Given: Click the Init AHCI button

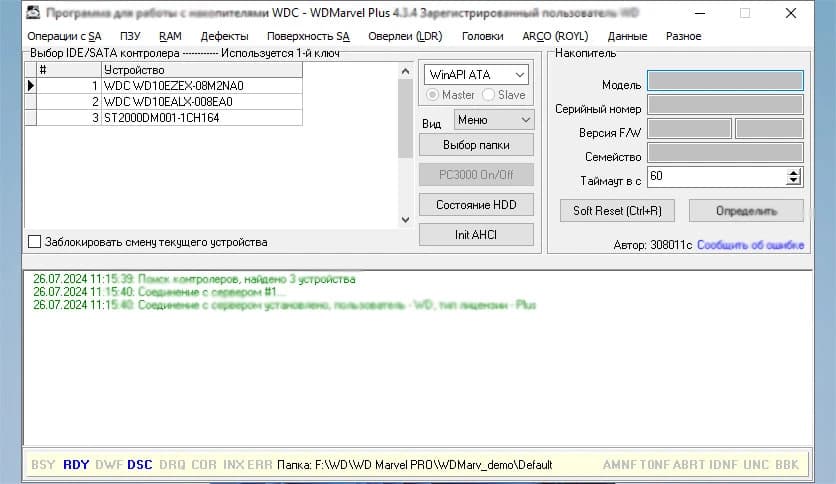Looking at the screenshot, I should 476,235.
